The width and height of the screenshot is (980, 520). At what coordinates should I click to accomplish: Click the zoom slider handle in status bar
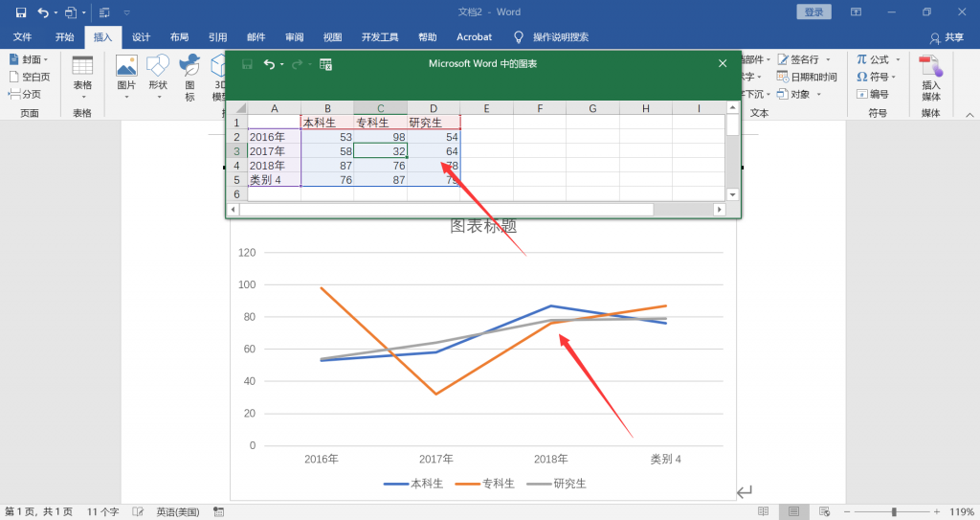click(x=895, y=512)
